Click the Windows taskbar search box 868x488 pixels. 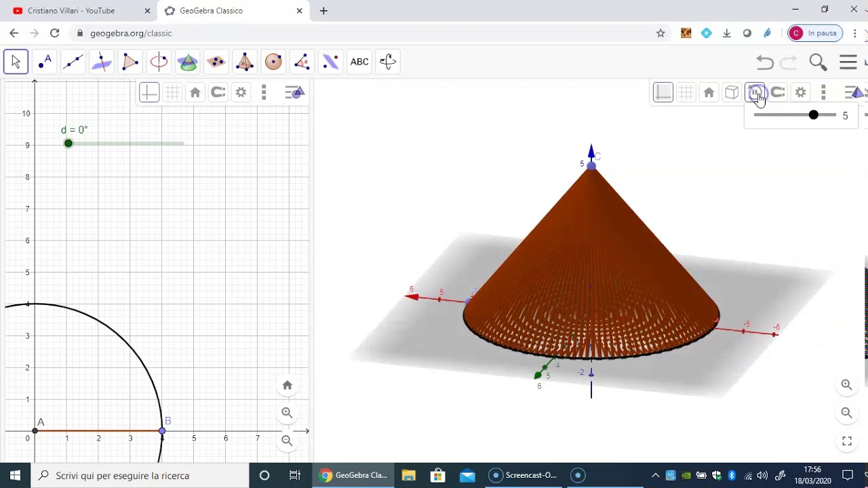[x=140, y=475]
